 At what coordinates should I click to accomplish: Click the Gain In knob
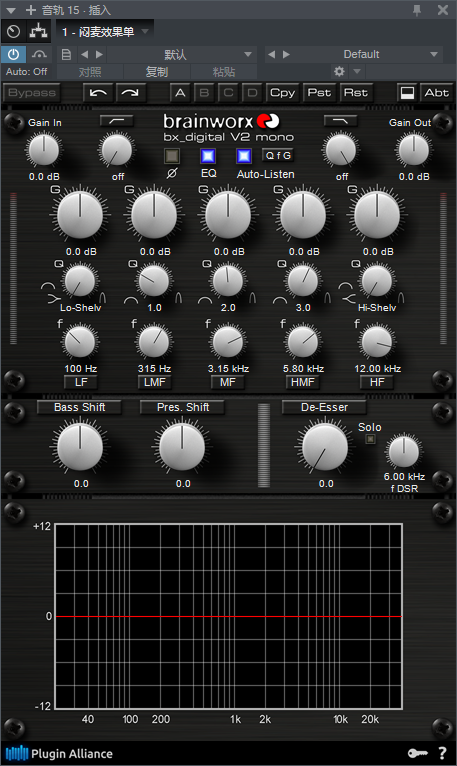click(x=44, y=150)
